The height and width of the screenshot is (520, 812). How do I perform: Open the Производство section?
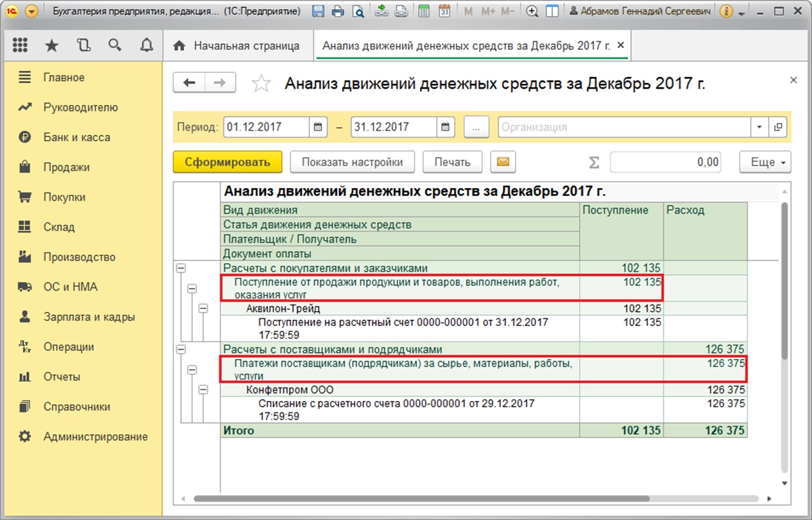(81, 257)
